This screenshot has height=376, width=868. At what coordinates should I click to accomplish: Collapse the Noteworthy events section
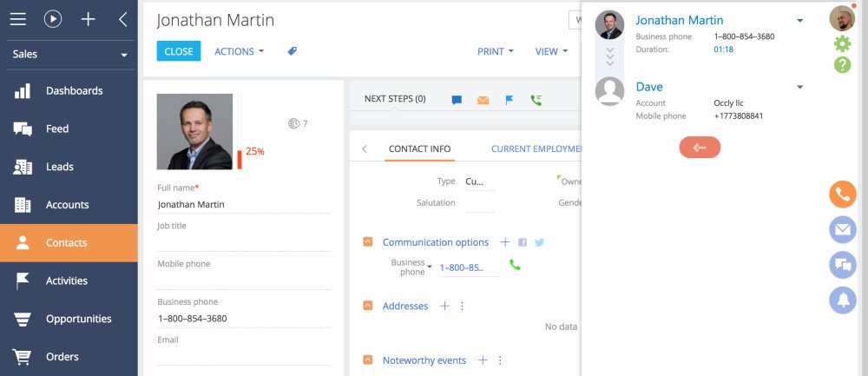(x=367, y=360)
